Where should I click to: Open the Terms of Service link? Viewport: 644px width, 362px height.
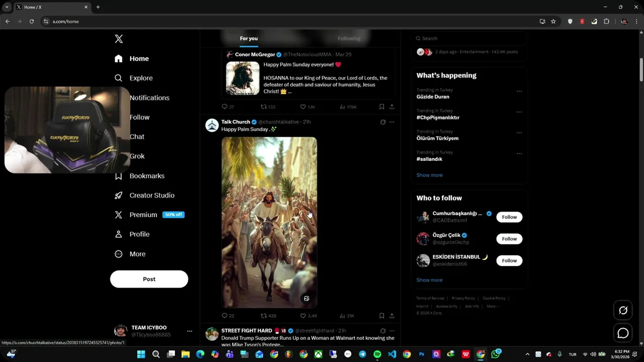pyautogui.click(x=430, y=298)
